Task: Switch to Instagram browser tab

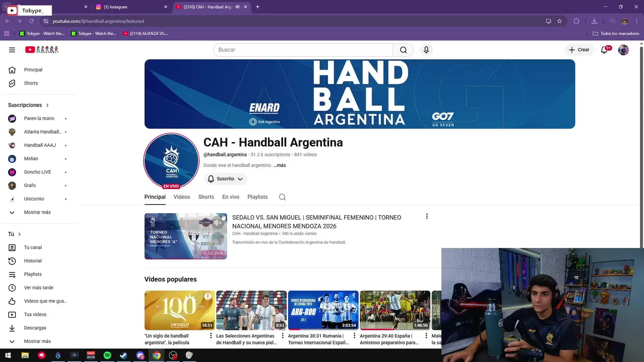Action: click(131, 7)
